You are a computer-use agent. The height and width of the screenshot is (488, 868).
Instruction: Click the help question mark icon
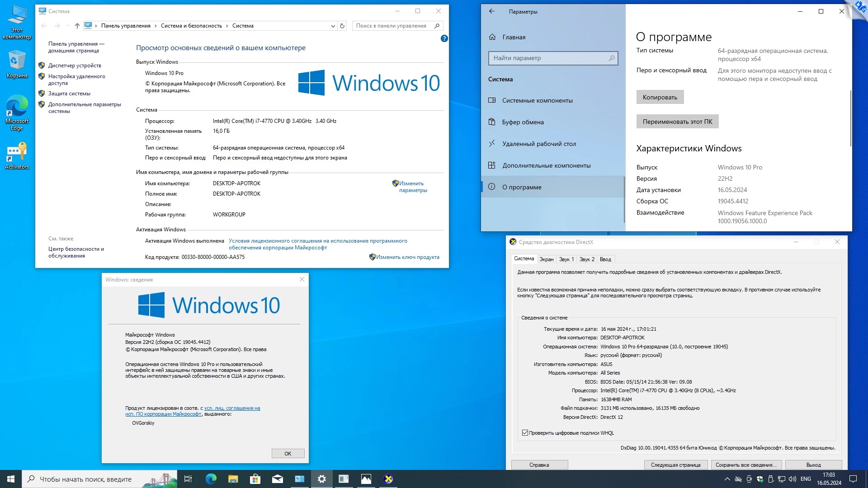click(x=444, y=38)
